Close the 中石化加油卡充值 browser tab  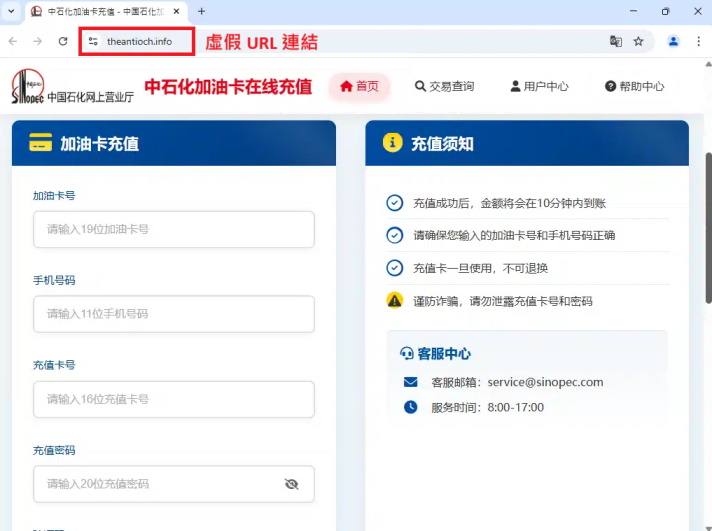176,11
